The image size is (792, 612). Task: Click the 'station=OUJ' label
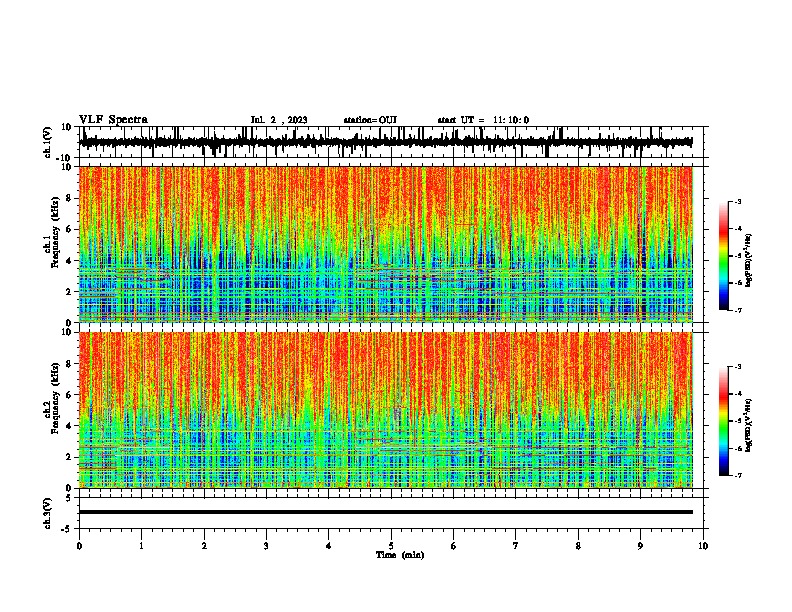[x=370, y=120]
